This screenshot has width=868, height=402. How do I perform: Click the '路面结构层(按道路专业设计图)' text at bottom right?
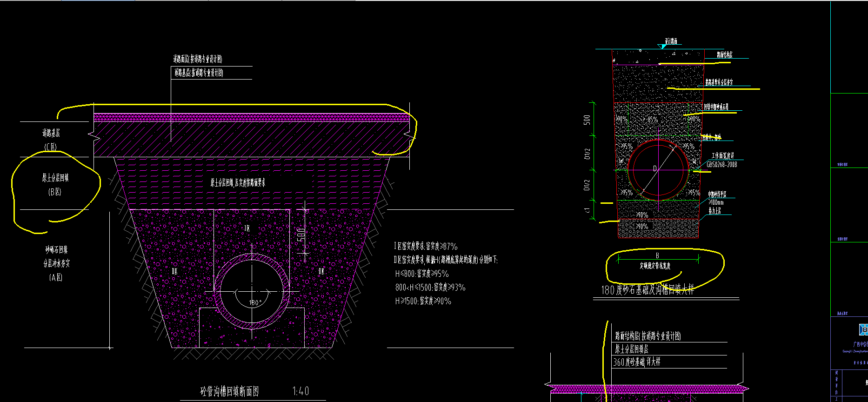[x=648, y=336]
